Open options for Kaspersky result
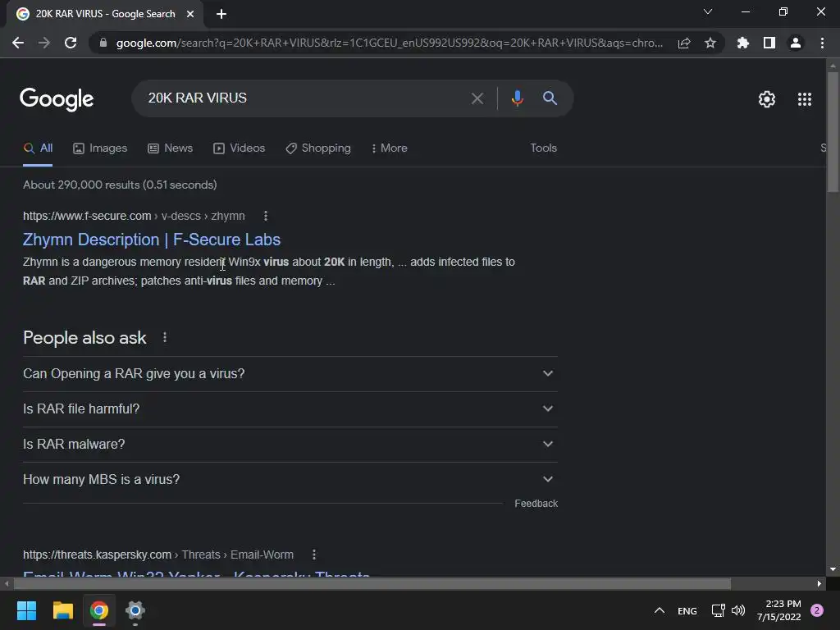Viewport: 840px width, 630px height. pyautogui.click(x=314, y=555)
